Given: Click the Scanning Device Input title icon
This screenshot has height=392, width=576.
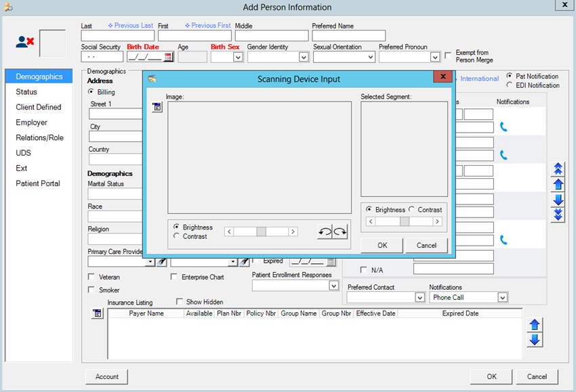Looking at the screenshot, I should click(x=152, y=79).
